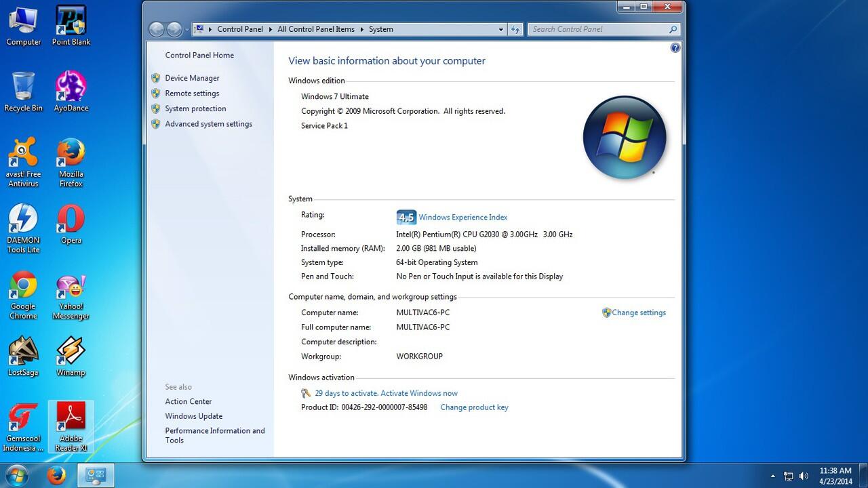Click the Windows Start orb

pos(16,475)
